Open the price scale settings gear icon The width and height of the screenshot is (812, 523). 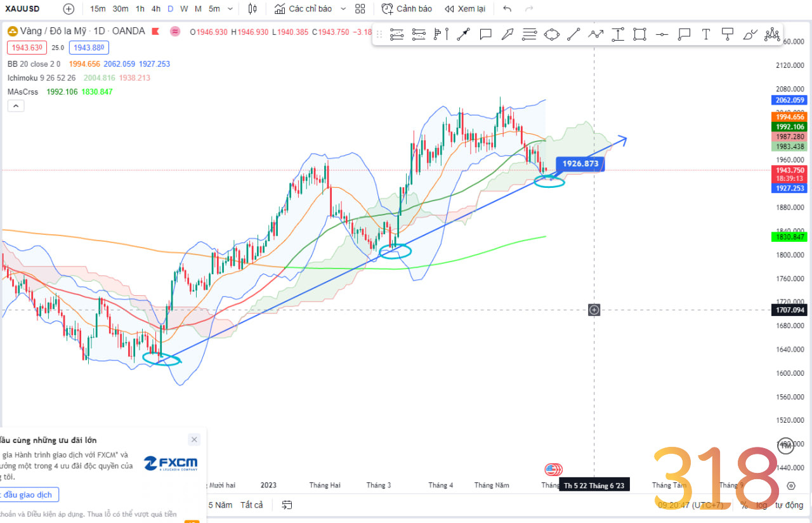pyautogui.click(x=790, y=486)
